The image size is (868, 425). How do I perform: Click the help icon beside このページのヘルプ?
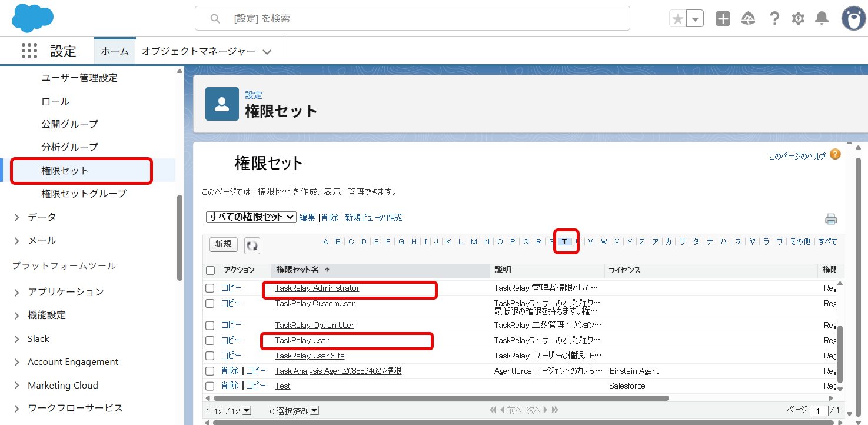point(835,154)
